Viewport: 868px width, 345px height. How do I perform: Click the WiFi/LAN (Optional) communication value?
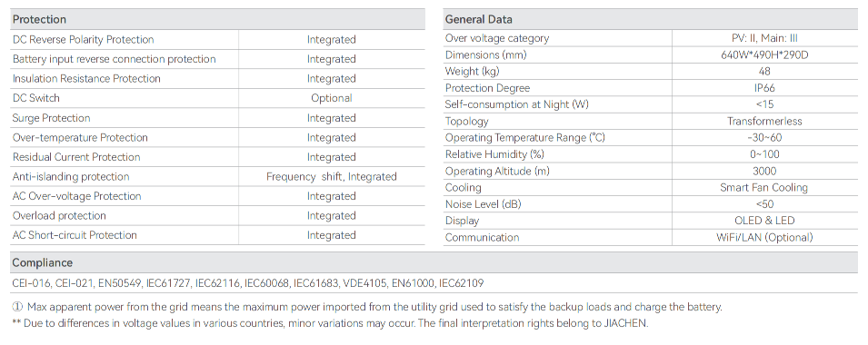765,238
